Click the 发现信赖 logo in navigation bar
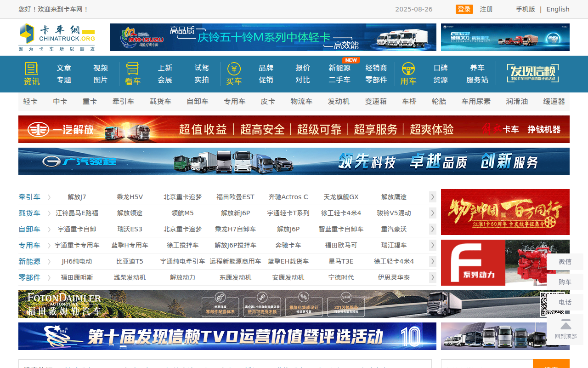 click(533, 73)
